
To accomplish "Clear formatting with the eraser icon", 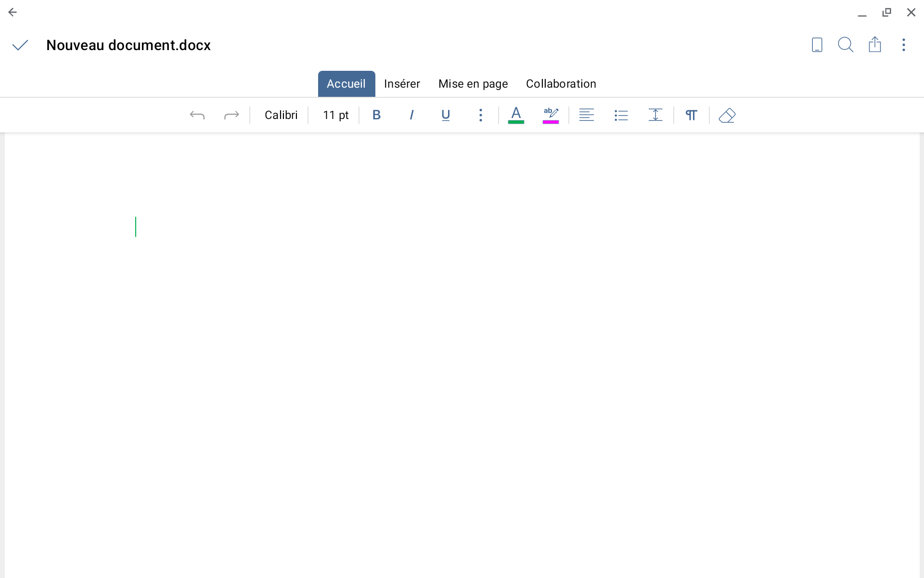I will [727, 115].
